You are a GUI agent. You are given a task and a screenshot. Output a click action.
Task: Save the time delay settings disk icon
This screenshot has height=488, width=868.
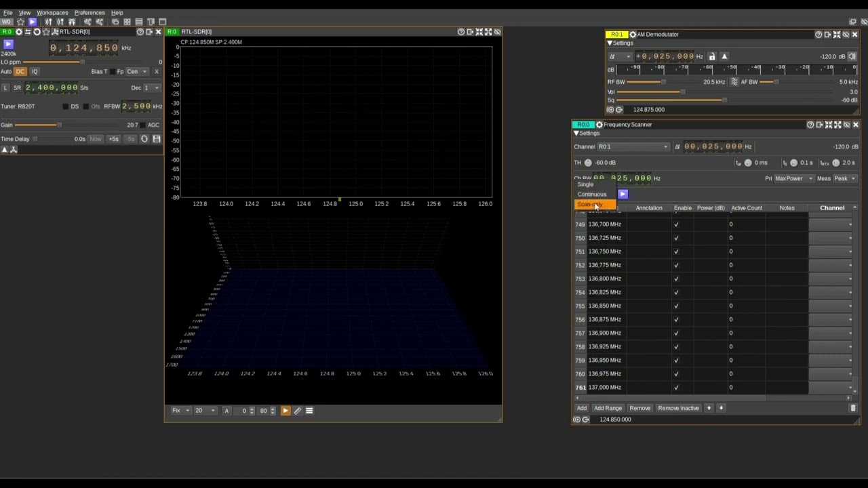pos(157,139)
